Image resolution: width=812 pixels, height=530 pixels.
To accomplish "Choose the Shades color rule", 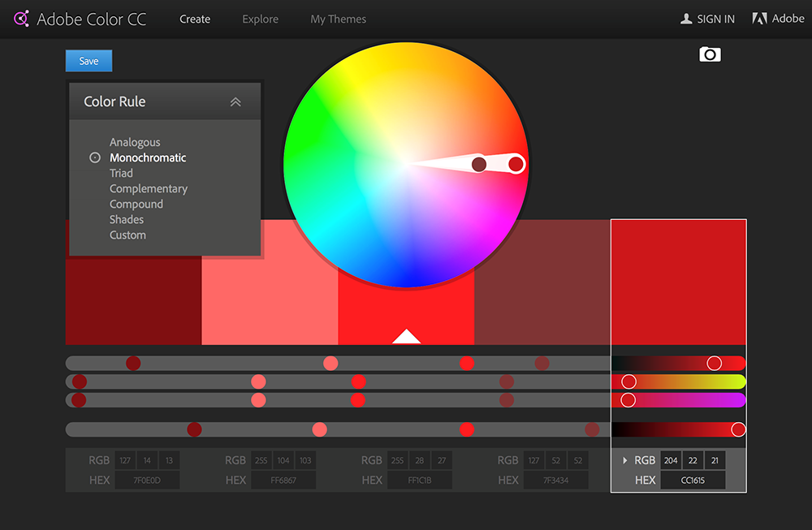I will [x=127, y=219].
